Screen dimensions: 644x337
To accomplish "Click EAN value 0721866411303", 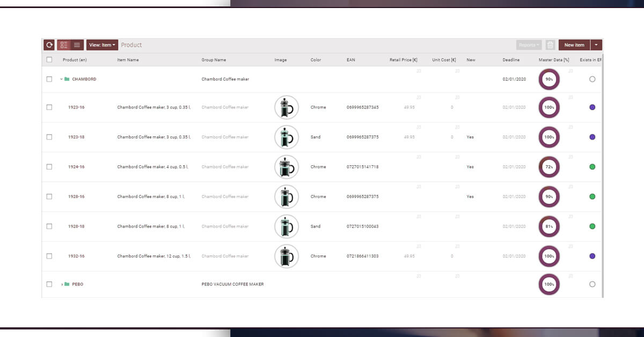I will [x=363, y=256].
